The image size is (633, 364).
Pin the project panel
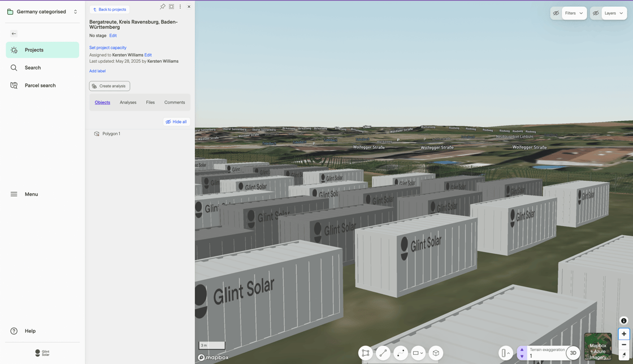click(x=162, y=6)
